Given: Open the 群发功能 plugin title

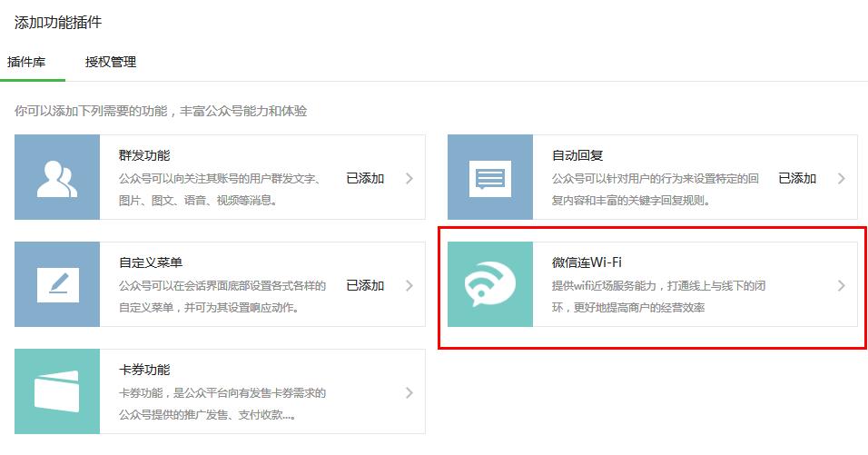Looking at the screenshot, I should 144,155.
